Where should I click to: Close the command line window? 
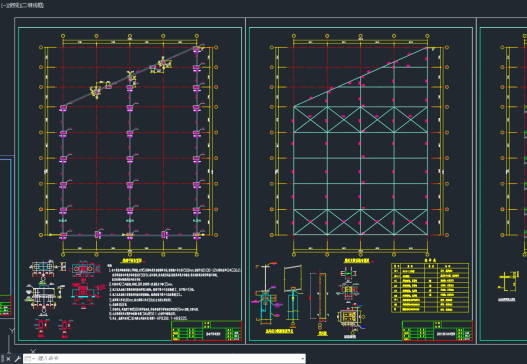point(8,359)
